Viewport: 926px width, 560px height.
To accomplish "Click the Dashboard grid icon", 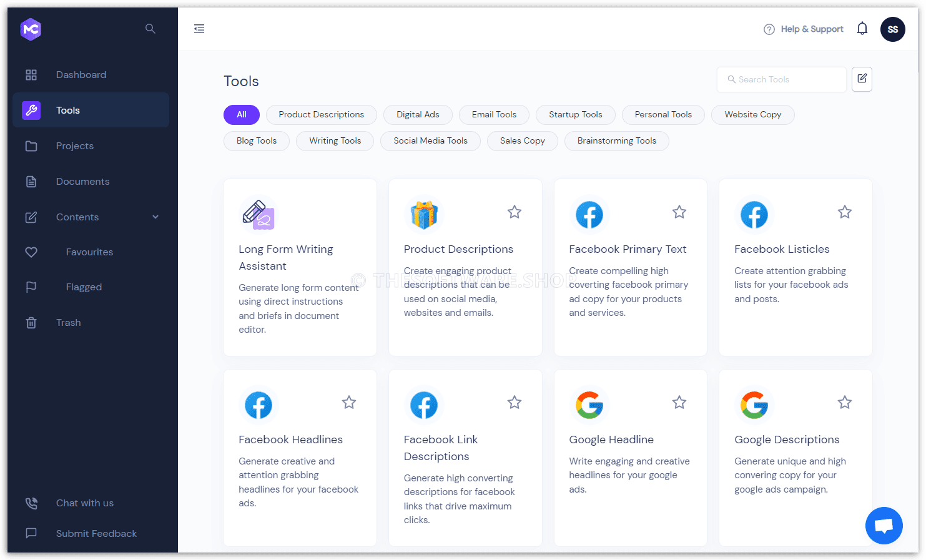I will click(x=31, y=75).
